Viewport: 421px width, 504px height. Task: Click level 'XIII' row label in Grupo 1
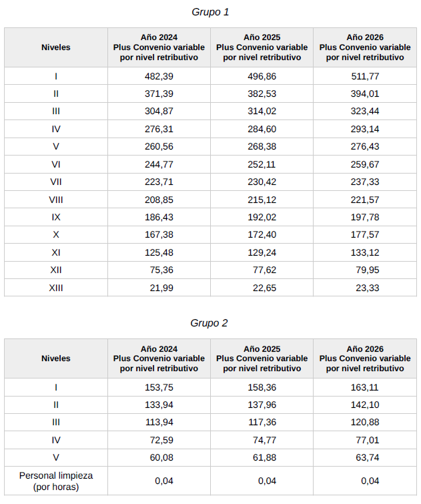(x=56, y=287)
